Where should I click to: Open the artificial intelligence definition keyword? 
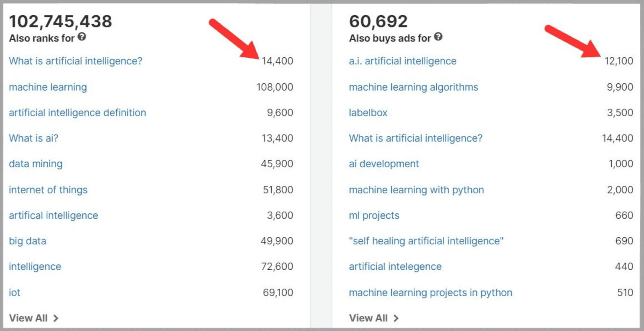[x=77, y=112]
